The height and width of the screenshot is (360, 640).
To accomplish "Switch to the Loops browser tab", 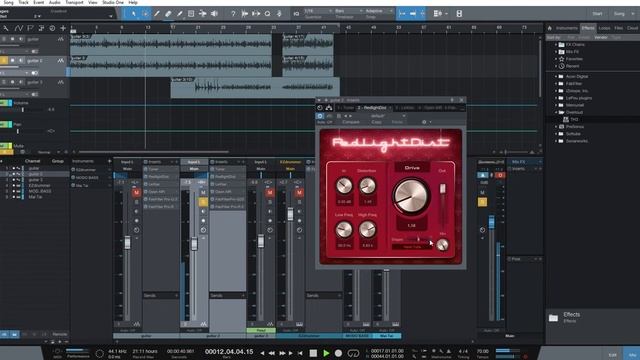I will point(604,28).
